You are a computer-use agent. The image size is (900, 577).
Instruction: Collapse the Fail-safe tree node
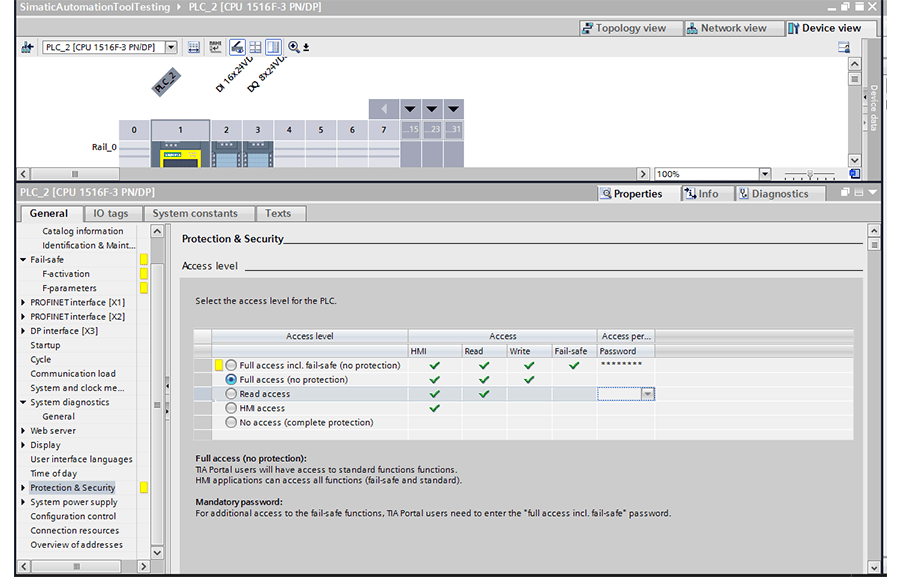click(x=23, y=260)
